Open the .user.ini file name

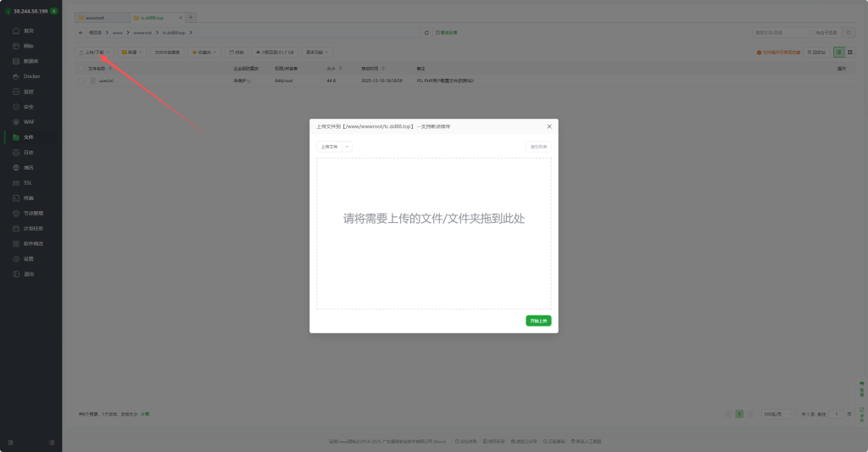(106, 81)
